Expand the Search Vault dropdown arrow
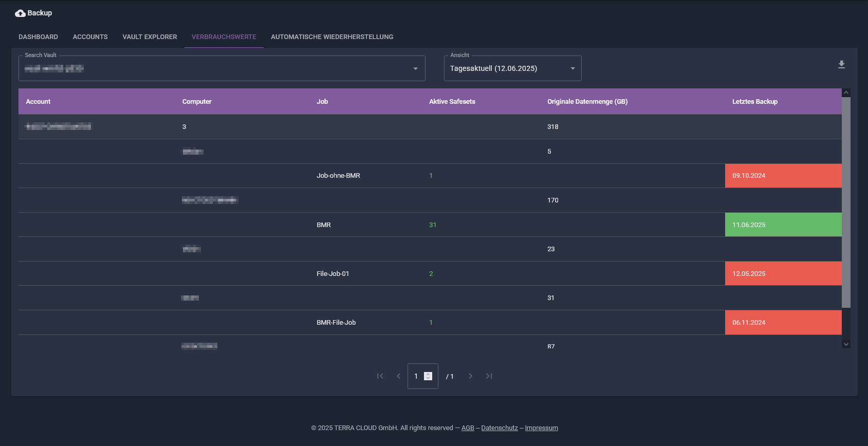The image size is (868, 446). click(x=415, y=69)
